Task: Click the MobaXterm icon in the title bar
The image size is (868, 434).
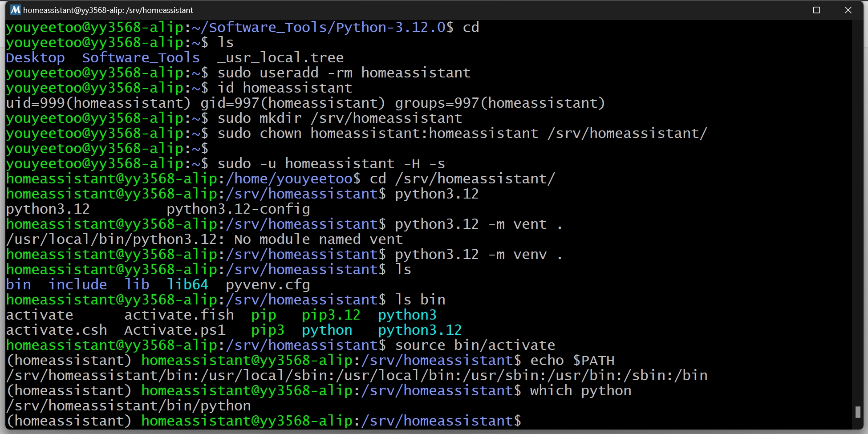Action: 15,10
